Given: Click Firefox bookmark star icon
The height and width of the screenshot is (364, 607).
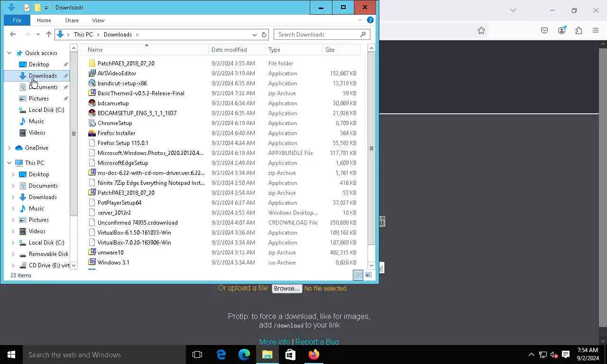Looking at the screenshot, I should click(481, 30).
